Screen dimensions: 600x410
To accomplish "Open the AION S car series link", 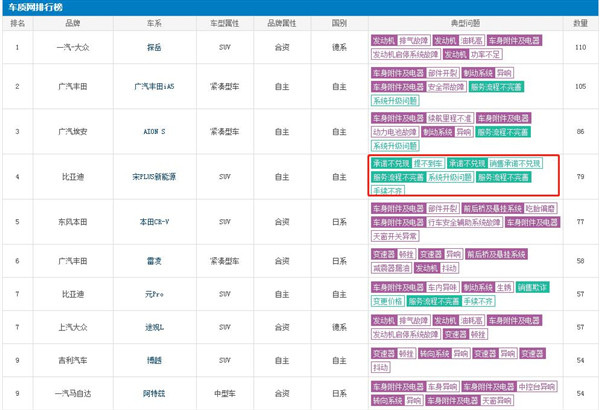I will coord(154,132).
